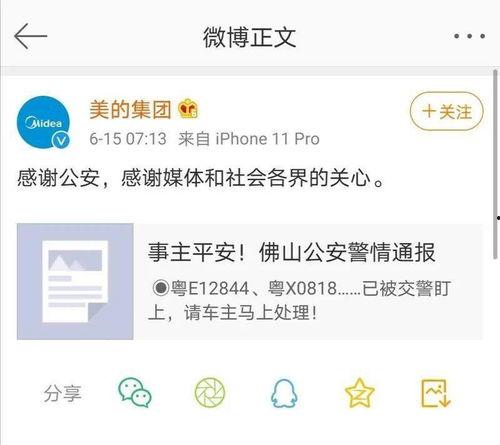
Task: Open the 美的集团 username link
Action: [x=130, y=109]
